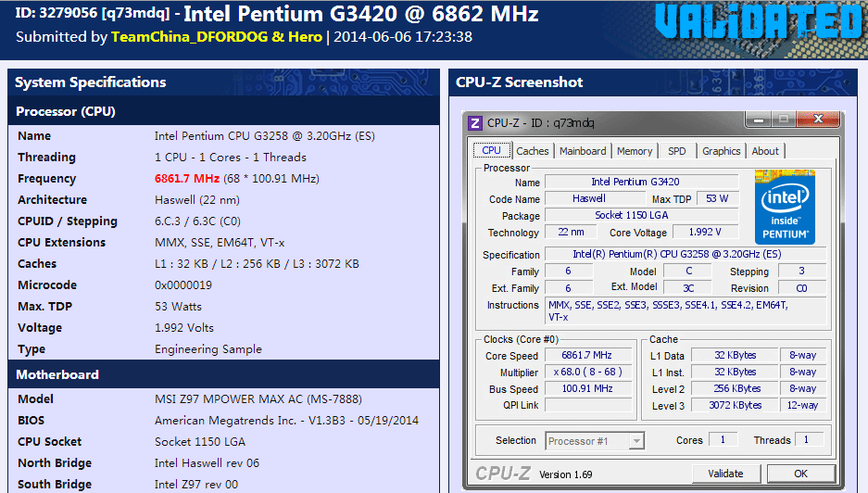Image resolution: width=868 pixels, height=493 pixels.
Task: Click the Engineering Sample type value
Action: tap(208, 349)
